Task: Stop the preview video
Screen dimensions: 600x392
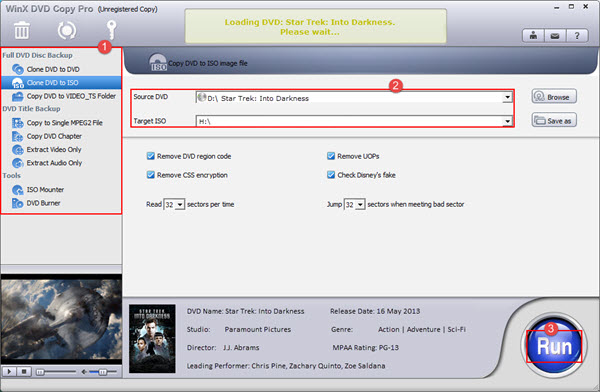Action: (24, 372)
